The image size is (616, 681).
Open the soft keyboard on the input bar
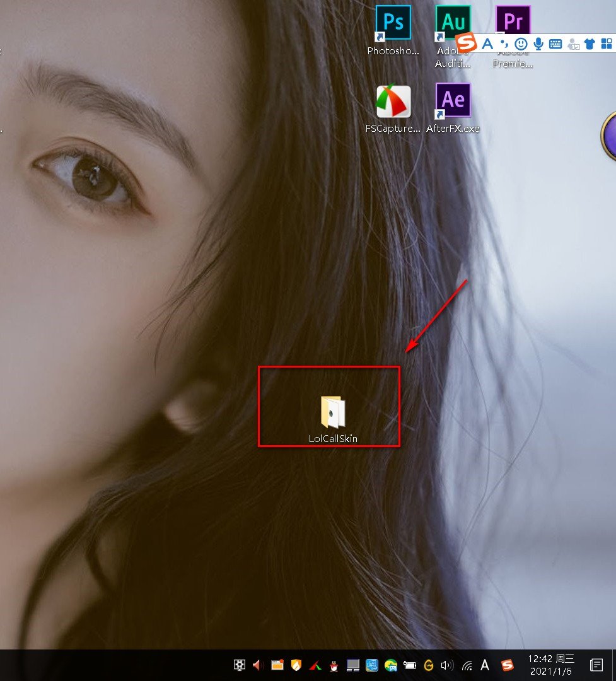point(555,44)
